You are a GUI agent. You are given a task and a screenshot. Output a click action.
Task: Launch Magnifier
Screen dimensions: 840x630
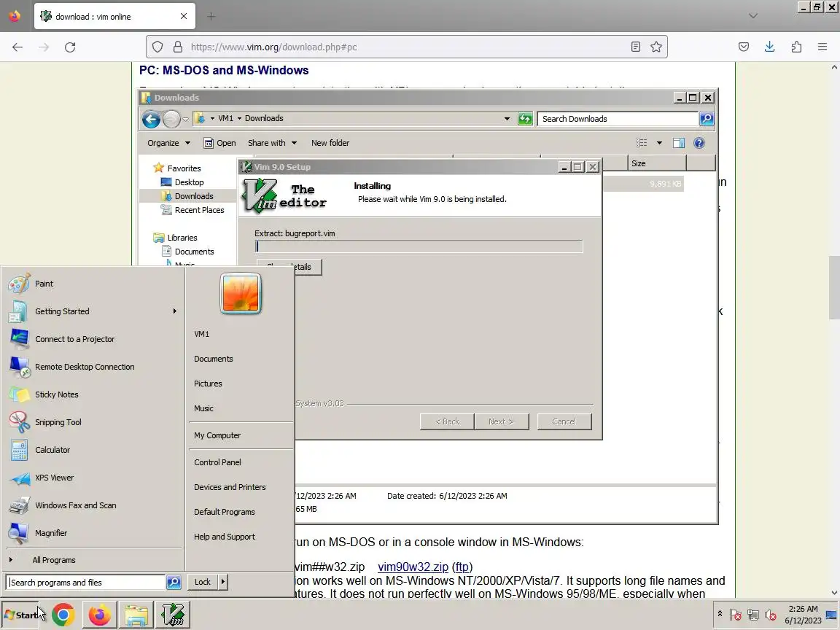[x=51, y=533]
